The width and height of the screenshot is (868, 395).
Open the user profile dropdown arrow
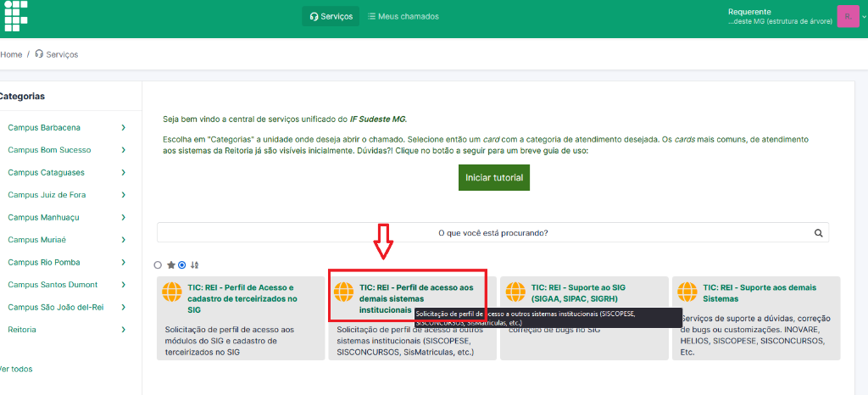864,17
